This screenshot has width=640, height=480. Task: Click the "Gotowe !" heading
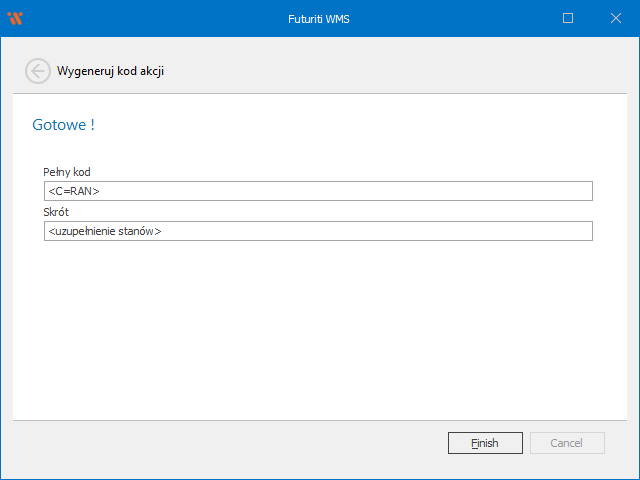(x=64, y=125)
